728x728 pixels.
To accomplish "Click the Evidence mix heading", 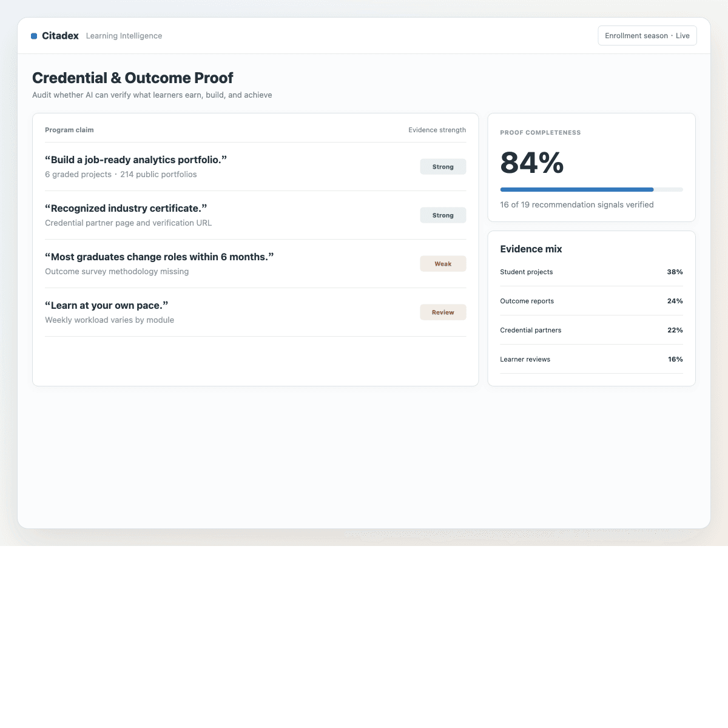I will point(531,249).
